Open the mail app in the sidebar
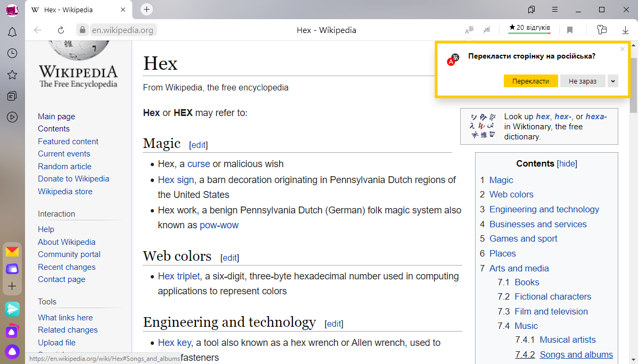 click(12, 252)
